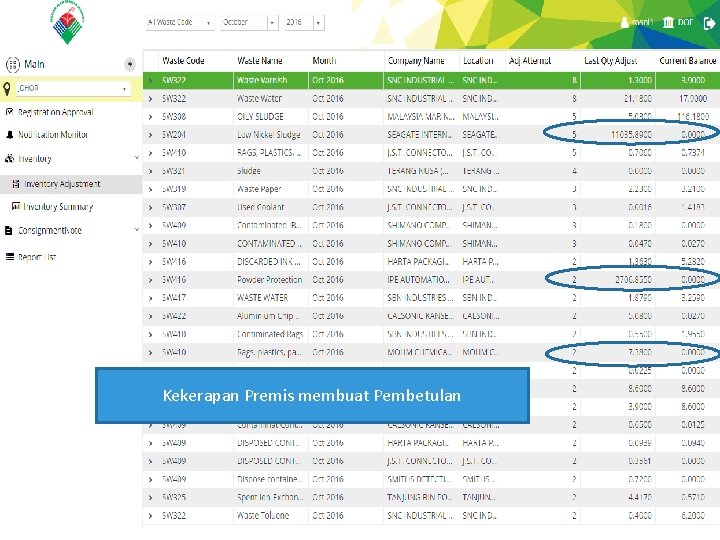720x540 pixels.
Task: Click the 17.0000 current balance cell
Action: 693,99
